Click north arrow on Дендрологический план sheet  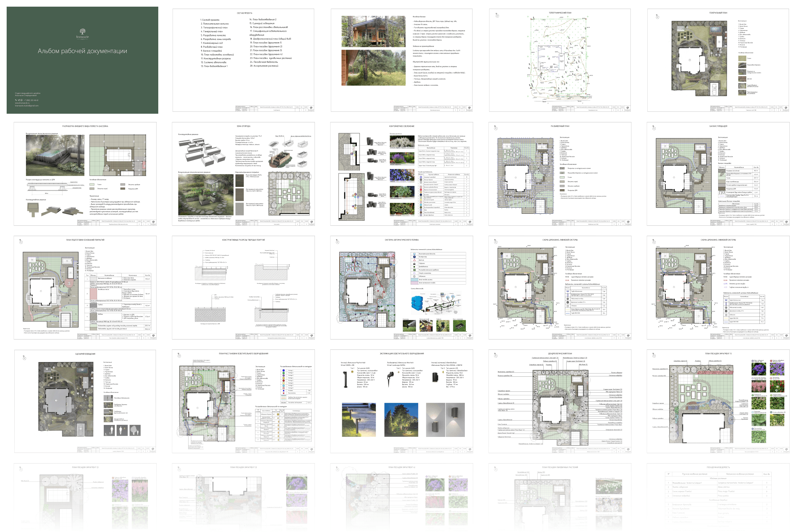[495, 355]
